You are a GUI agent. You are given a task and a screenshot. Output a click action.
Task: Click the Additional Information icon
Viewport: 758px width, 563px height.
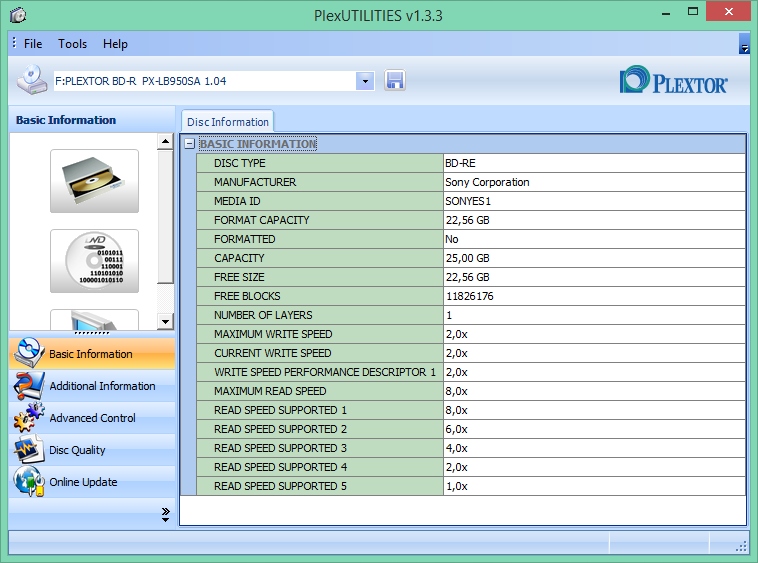point(29,385)
